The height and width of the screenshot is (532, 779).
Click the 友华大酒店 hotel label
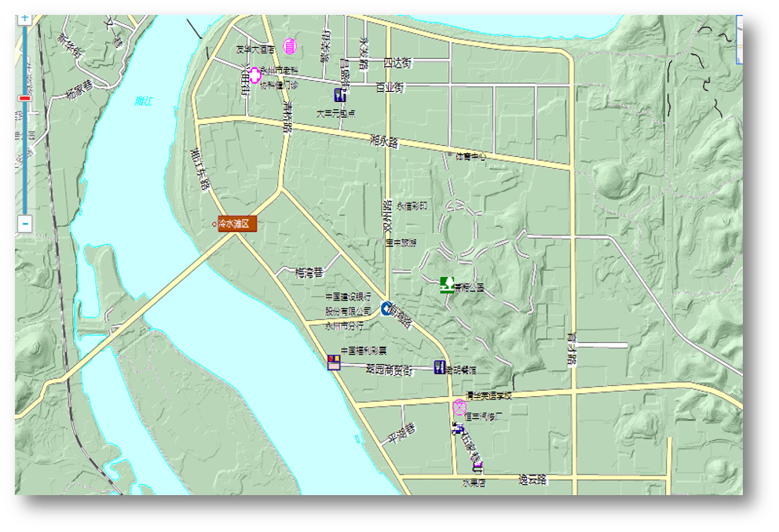(x=255, y=49)
